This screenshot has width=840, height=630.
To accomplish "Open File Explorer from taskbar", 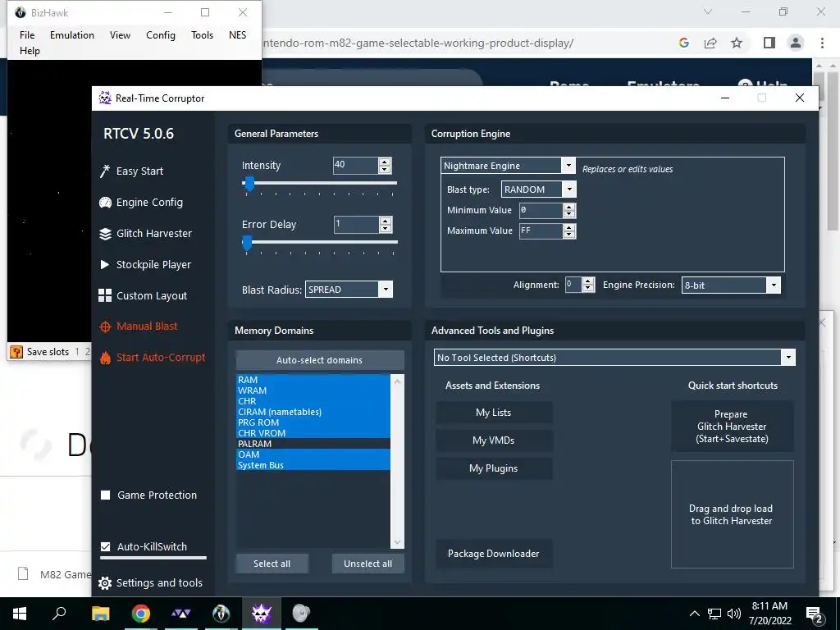I will point(100,614).
